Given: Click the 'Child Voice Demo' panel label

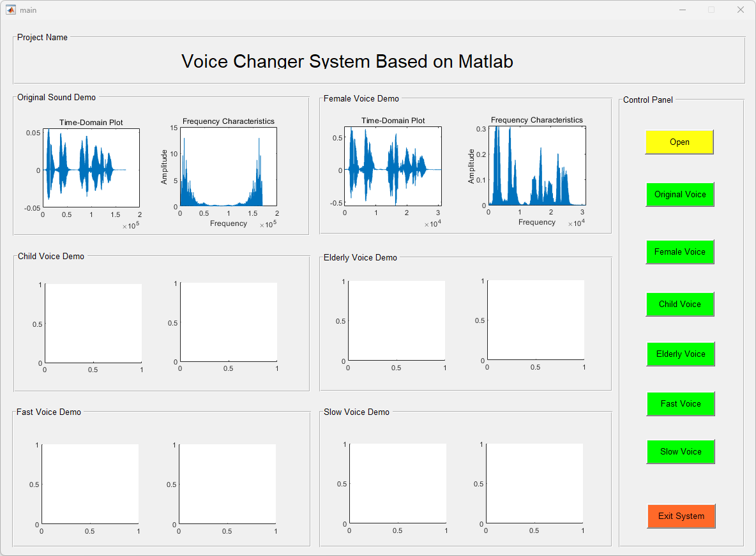Looking at the screenshot, I should (51, 256).
